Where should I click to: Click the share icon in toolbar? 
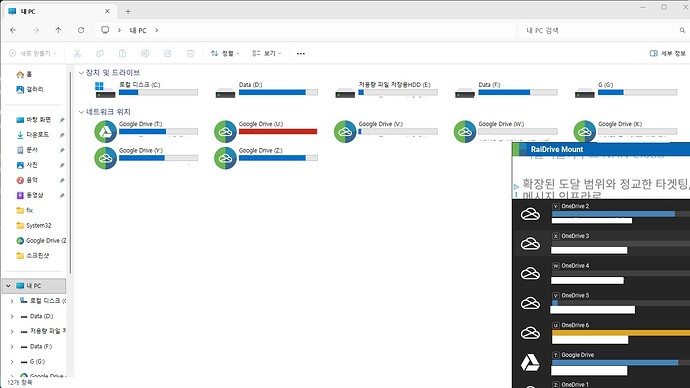coord(168,53)
